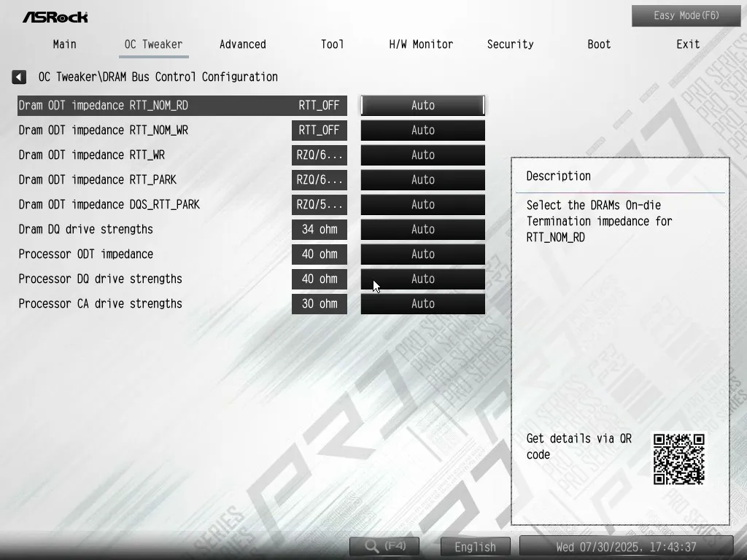The width and height of the screenshot is (747, 560).
Task: Select the Processor ODT impedance label
Action: coord(86,254)
